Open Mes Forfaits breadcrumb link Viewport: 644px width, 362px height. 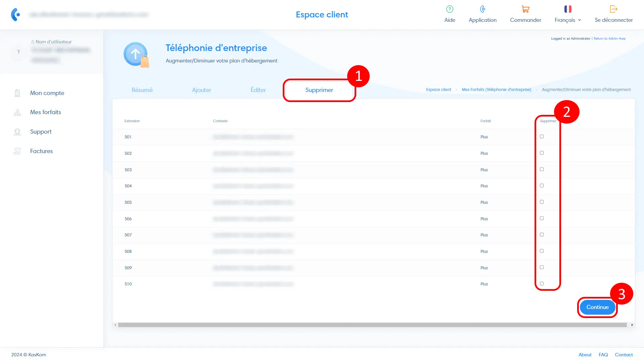(x=496, y=90)
